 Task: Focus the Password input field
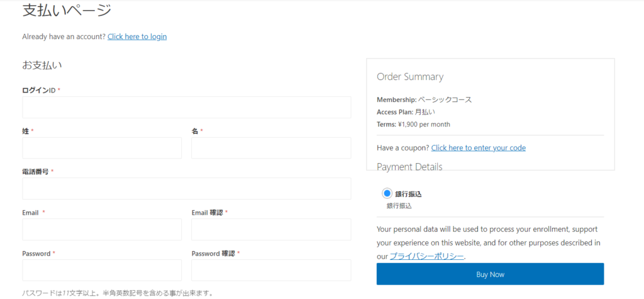tap(102, 270)
